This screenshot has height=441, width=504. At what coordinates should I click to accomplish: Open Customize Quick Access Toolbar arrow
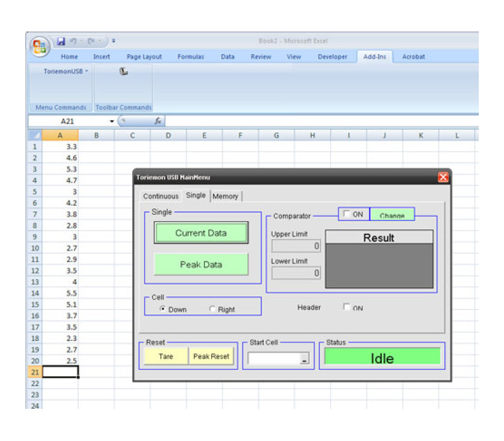(113, 41)
